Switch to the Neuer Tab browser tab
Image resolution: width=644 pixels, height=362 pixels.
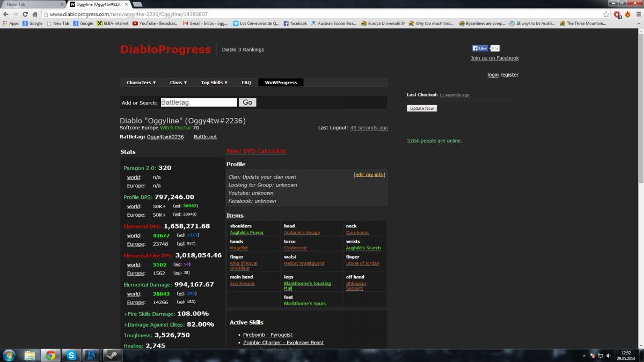[32, 4]
